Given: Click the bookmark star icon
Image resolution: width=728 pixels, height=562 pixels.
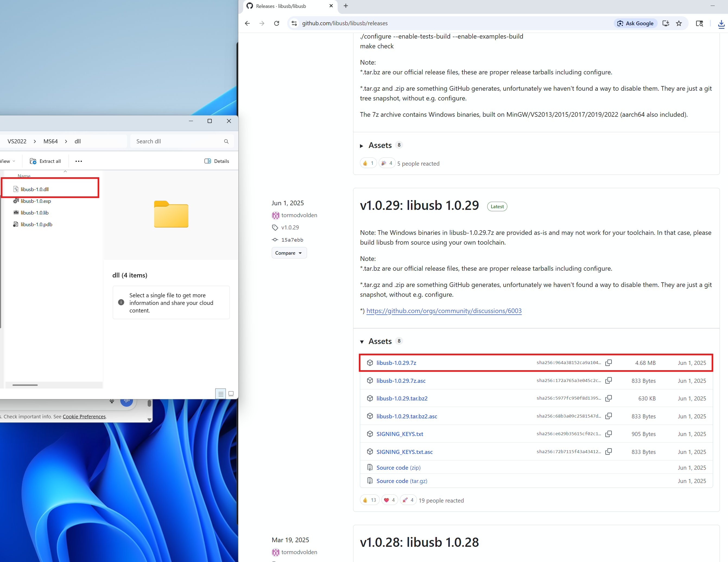Looking at the screenshot, I should [x=679, y=23].
